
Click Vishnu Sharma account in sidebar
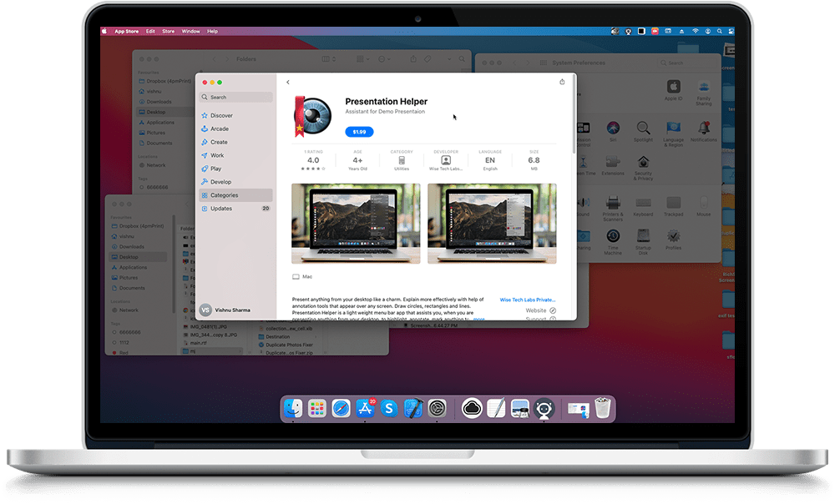(225, 310)
